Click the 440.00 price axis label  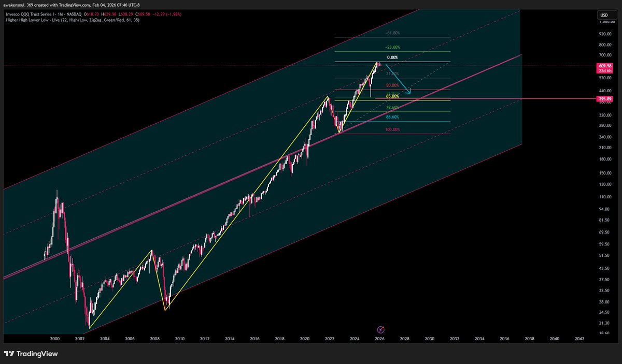605,91
